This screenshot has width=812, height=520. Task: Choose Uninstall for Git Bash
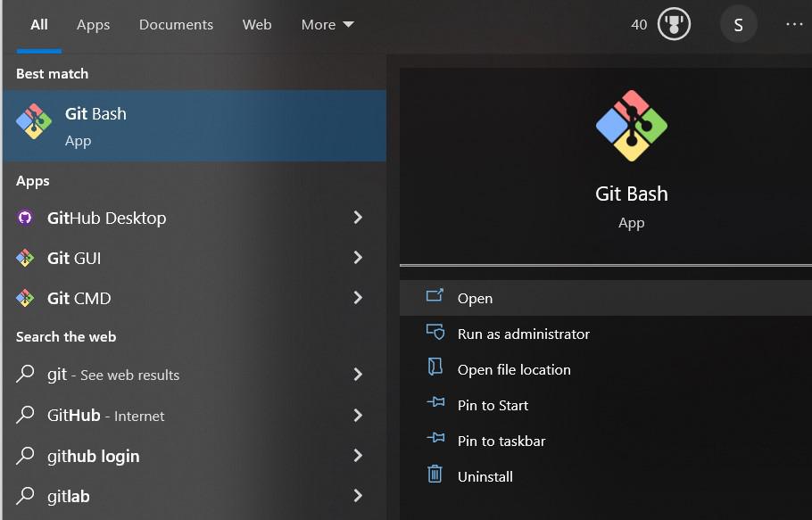coord(606,476)
